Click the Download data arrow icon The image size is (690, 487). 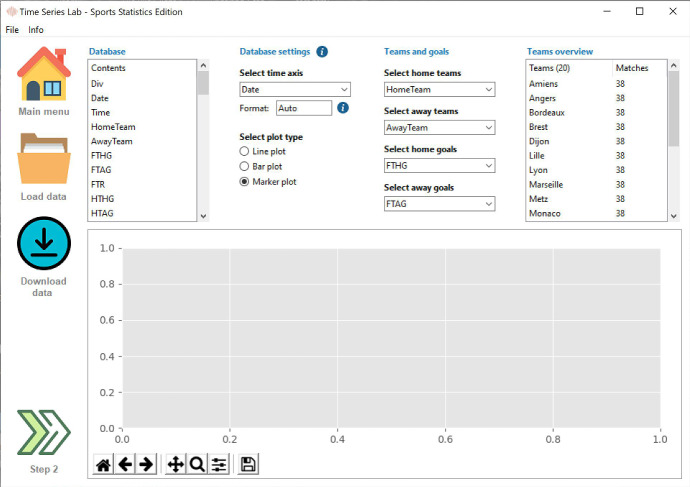click(43, 243)
